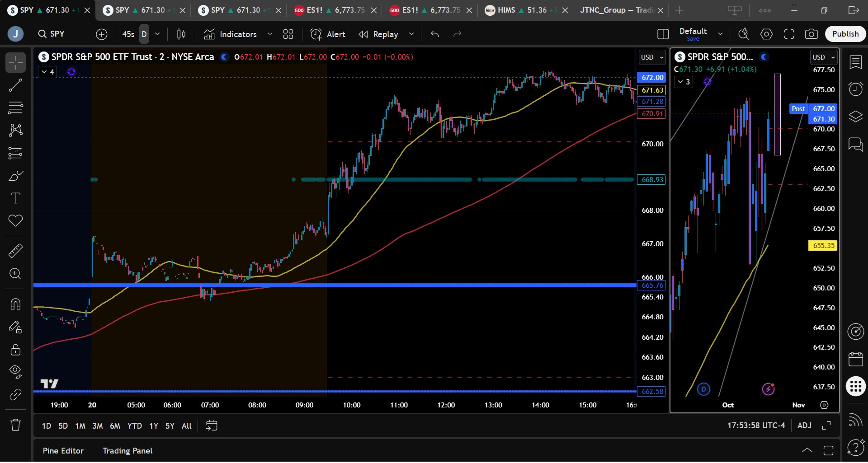This screenshot has height=463, width=868.
Task: Open the indicator templates grid icon
Action: 288,34
